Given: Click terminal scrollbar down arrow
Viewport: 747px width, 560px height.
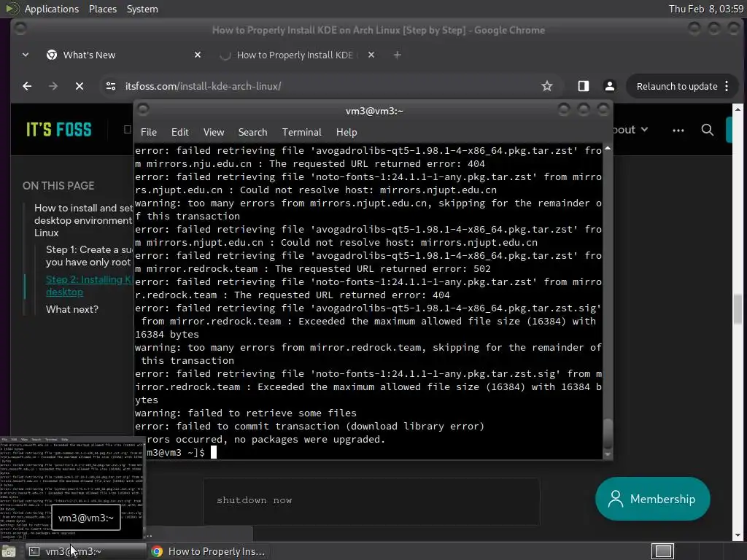Looking at the screenshot, I should [x=608, y=455].
